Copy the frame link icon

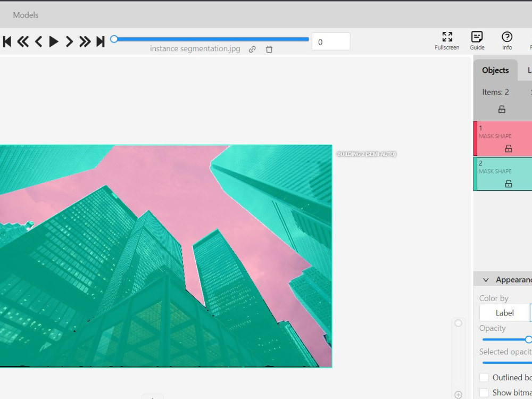[252, 49]
